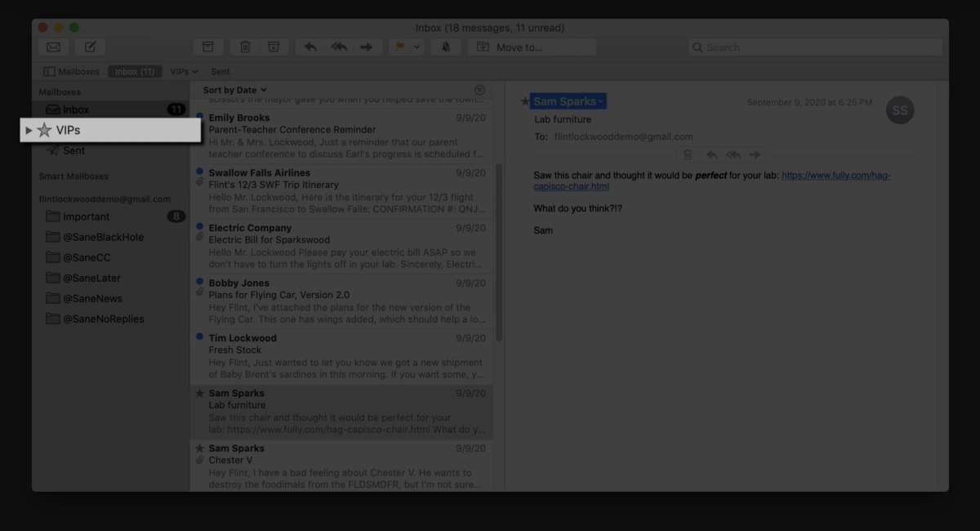The height and width of the screenshot is (531, 980).
Task: Open the @SaneCC folder
Action: pyautogui.click(x=110, y=257)
